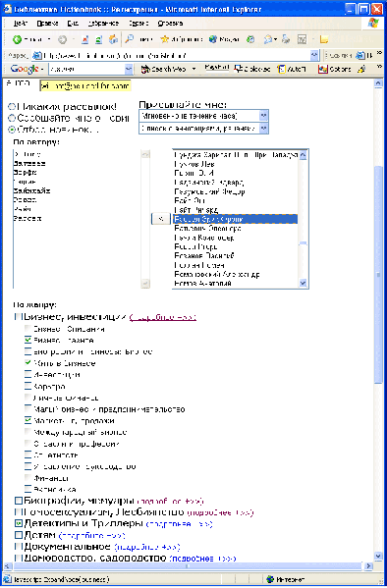The image size is (387, 588).
Task: Open the Избранное menu in menu bar
Action: 103,24
